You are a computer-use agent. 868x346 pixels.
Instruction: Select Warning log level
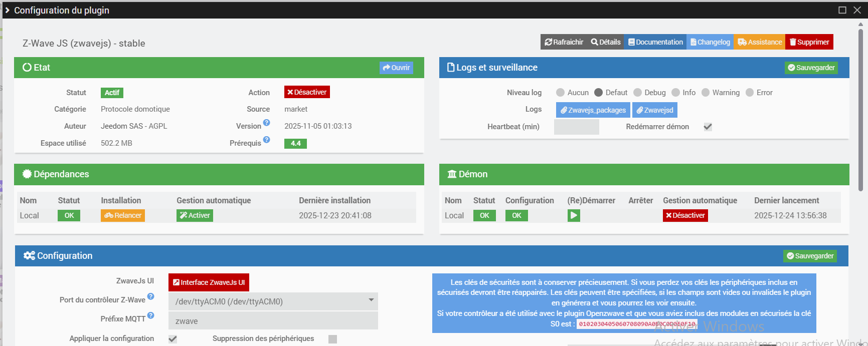click(x=706, y=93)
